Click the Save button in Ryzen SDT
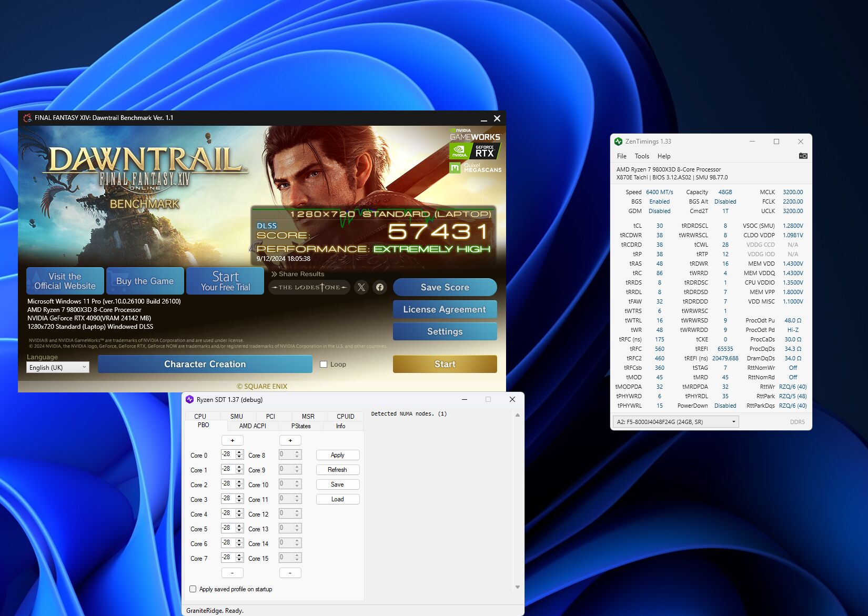Screen dimensions: 868x616 [x=338, y=484]
